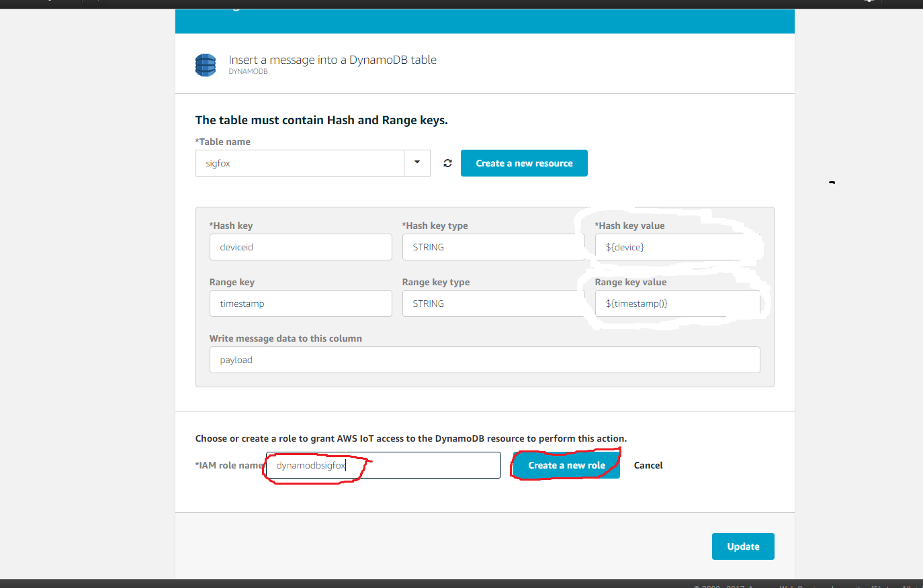This screenshot has height=588, width=923.
Task: Select the sigfox table name field
Action: click(x=300, y=163)
